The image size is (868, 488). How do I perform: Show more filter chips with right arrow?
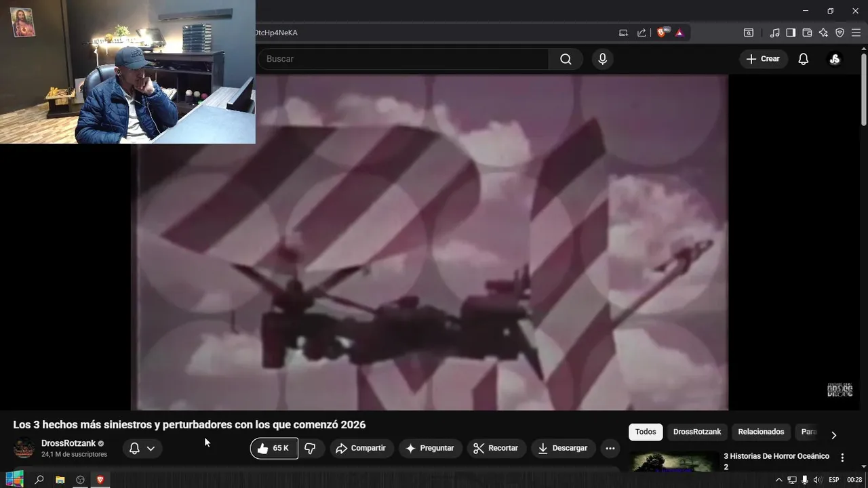833,434
